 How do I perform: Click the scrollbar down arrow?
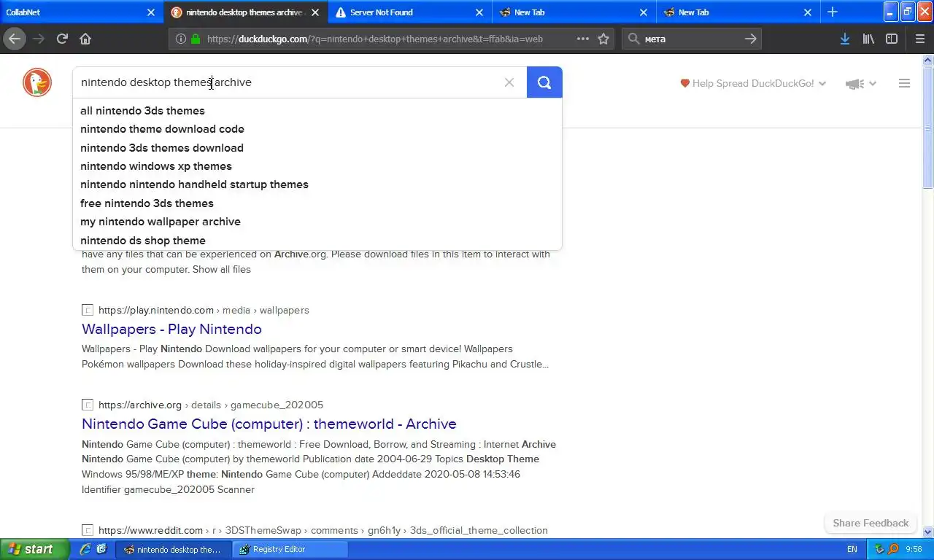pyautogui.click(x=928, y=532)
